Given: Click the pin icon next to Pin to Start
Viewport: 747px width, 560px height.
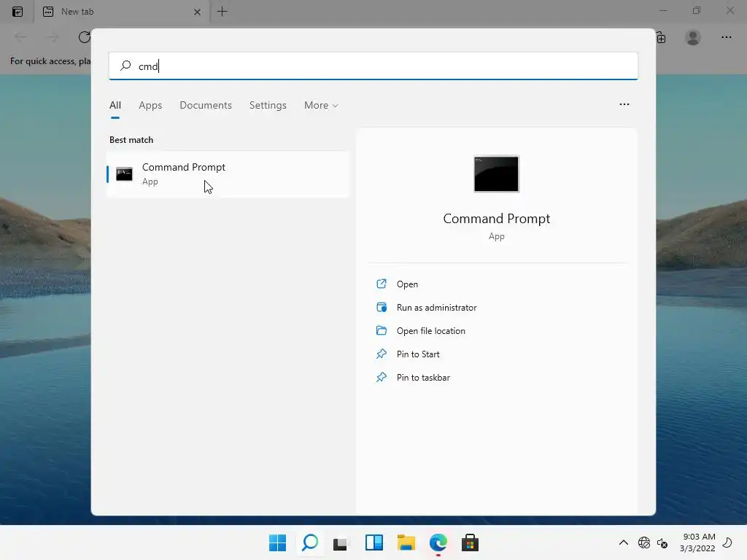Looking at the screenshot, I should [x=381, y=354].
